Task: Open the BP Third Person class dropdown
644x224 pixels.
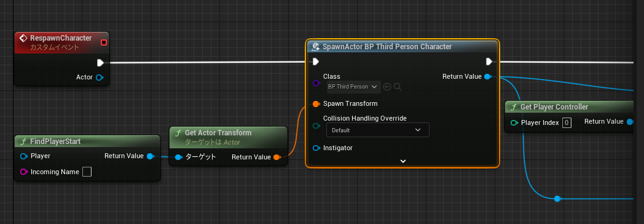Action: pyautogui.click(x=353, y=87)
